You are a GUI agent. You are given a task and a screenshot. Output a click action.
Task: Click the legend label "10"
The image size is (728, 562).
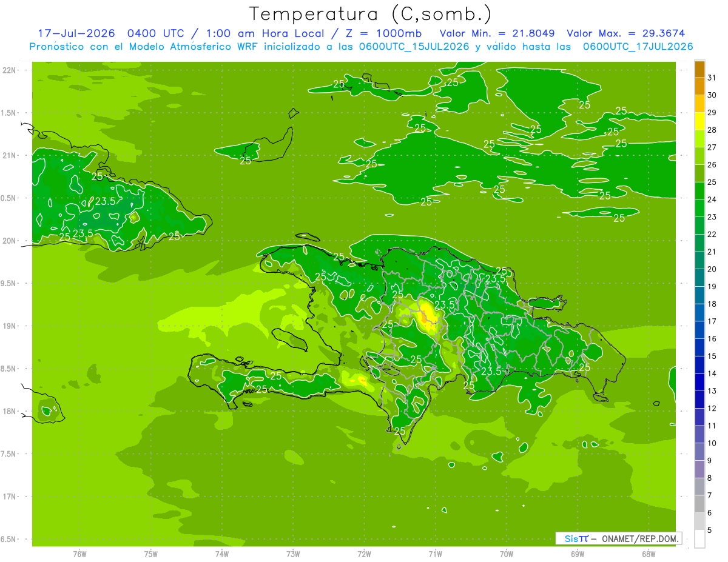712,444
